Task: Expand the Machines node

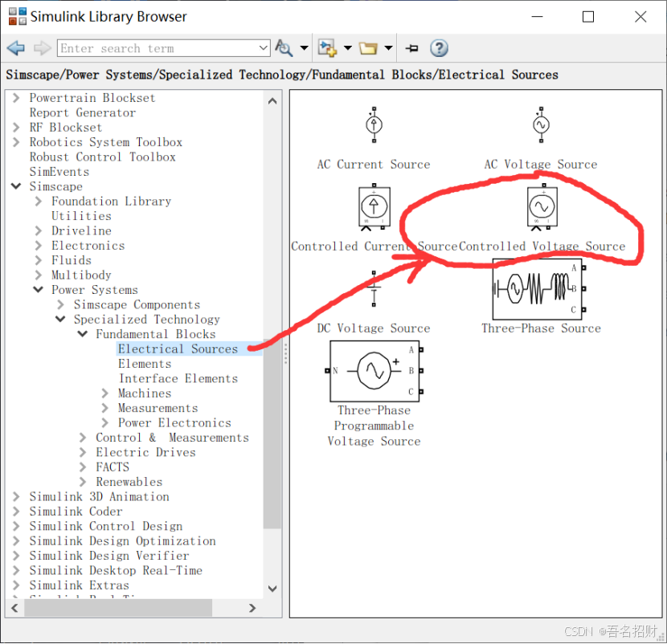Action: 104,393
